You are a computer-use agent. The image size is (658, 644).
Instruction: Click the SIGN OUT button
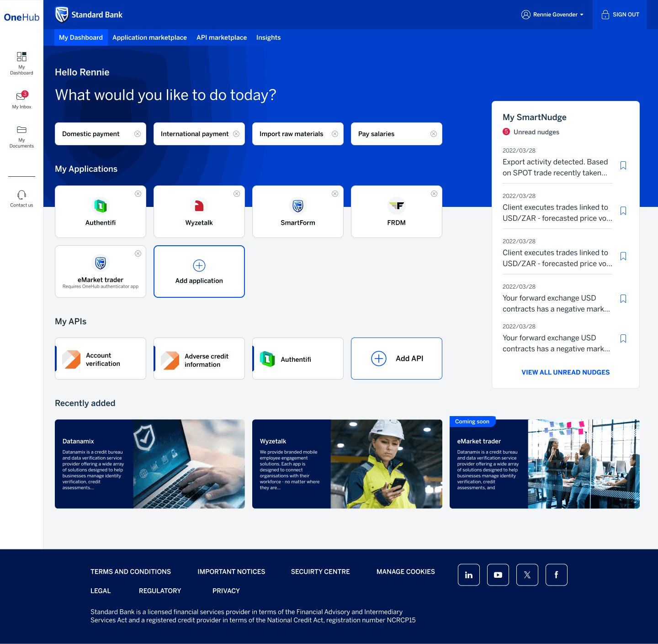pyautogui.click(x=620, y=15)
